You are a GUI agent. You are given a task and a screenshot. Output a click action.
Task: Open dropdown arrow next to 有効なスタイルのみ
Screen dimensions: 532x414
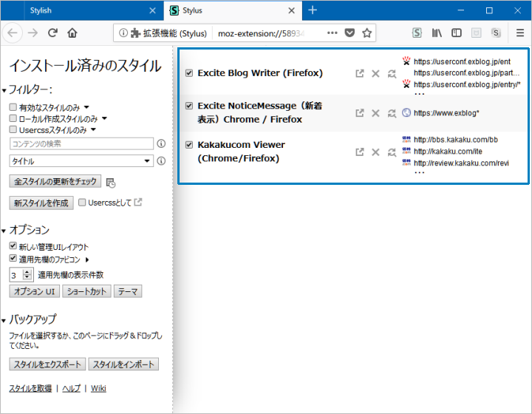pos(86,107)
